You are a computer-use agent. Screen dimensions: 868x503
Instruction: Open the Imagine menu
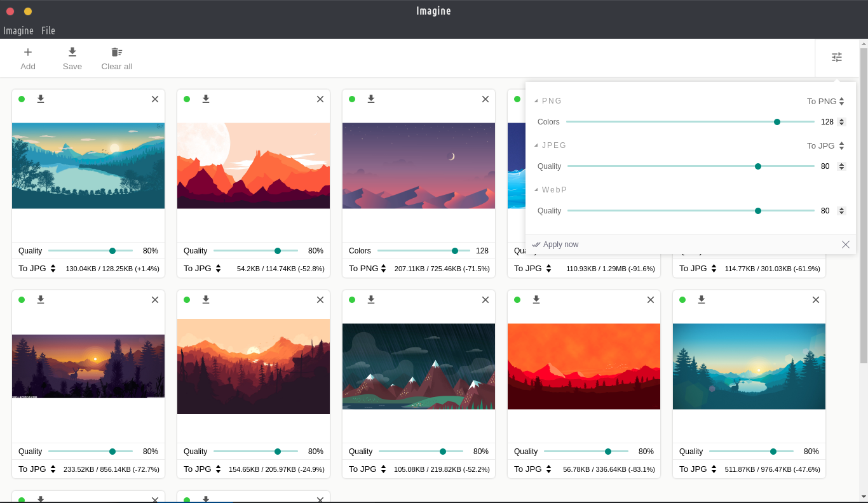pos(18,30)
